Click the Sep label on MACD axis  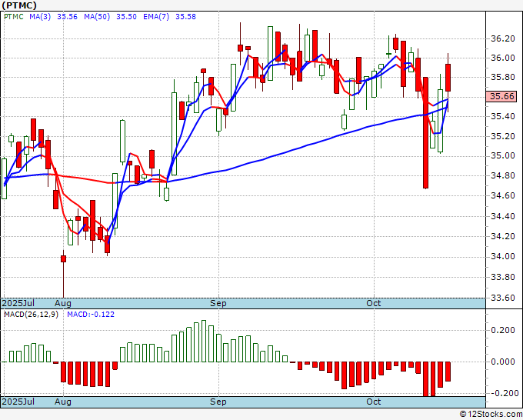tap(218, 402)
